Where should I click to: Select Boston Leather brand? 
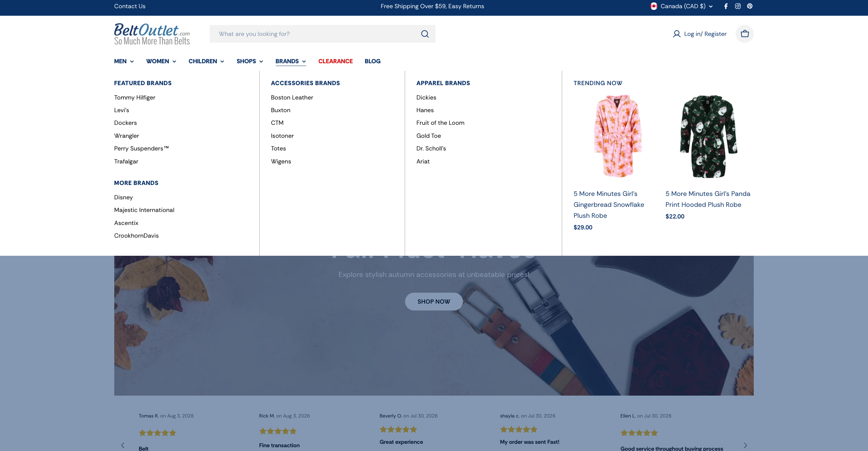(292, 97)
